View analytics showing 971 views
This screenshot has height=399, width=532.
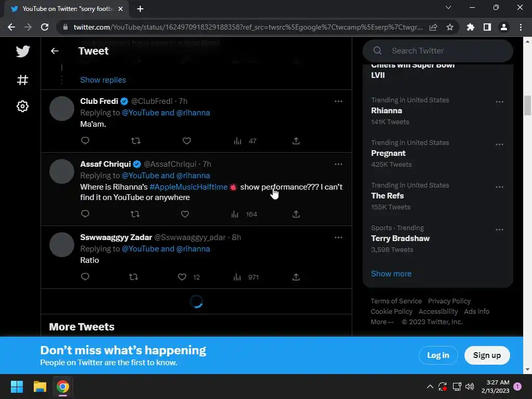pyautogui.click(x=246, y=277)
